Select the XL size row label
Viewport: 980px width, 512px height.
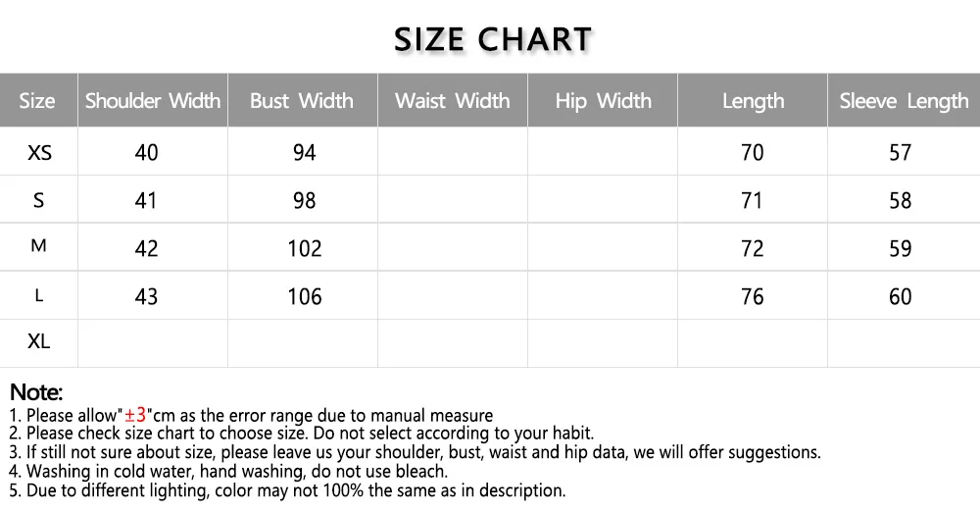(39, 342)
